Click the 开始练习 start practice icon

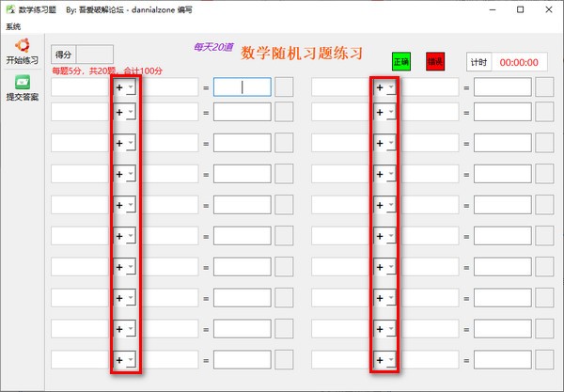coord(23,45)
